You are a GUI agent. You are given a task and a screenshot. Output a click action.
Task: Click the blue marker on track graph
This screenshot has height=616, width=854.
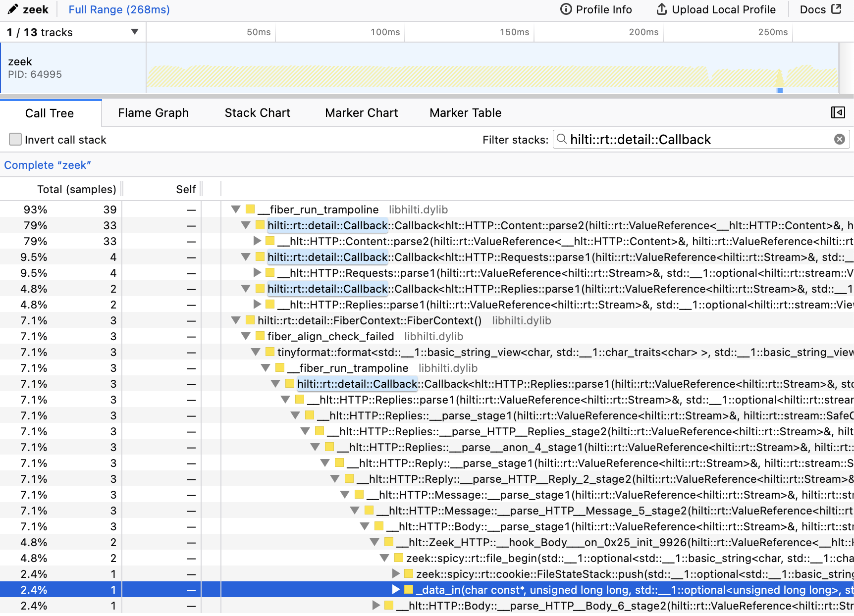[780, 90]
